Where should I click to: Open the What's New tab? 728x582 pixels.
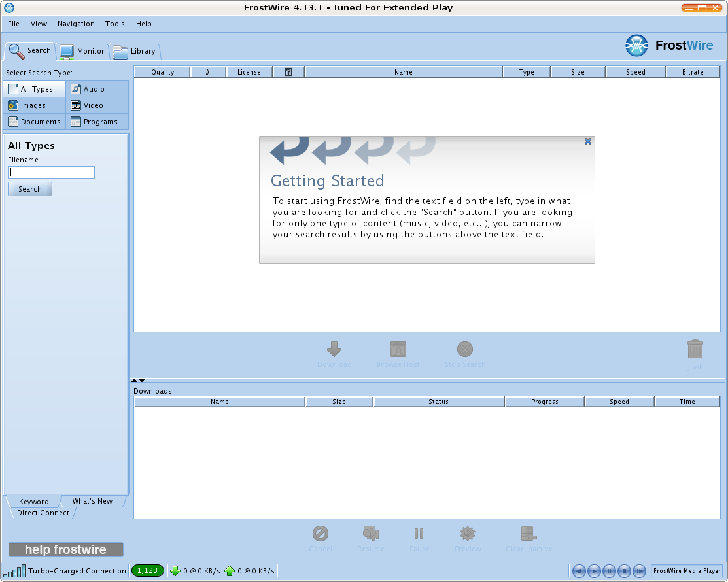[92, 501]
